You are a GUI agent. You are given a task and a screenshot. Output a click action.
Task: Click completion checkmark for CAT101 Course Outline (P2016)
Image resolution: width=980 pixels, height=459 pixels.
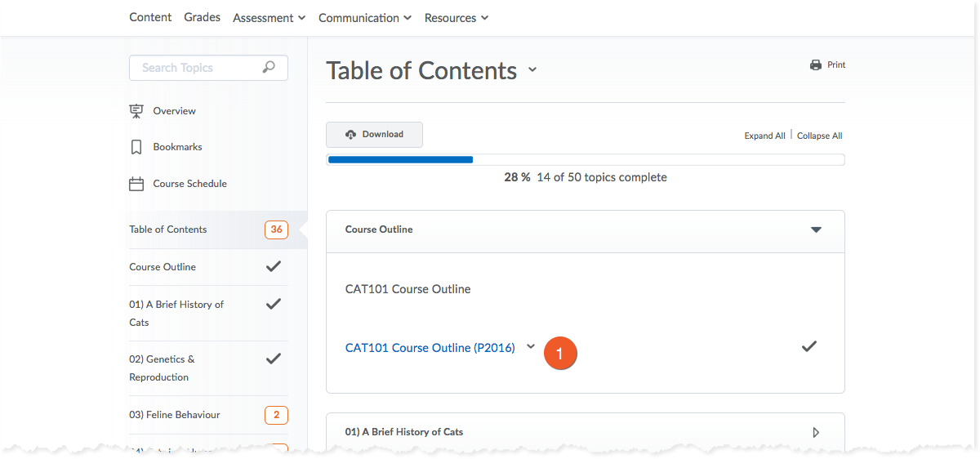[x=808, y=346]
